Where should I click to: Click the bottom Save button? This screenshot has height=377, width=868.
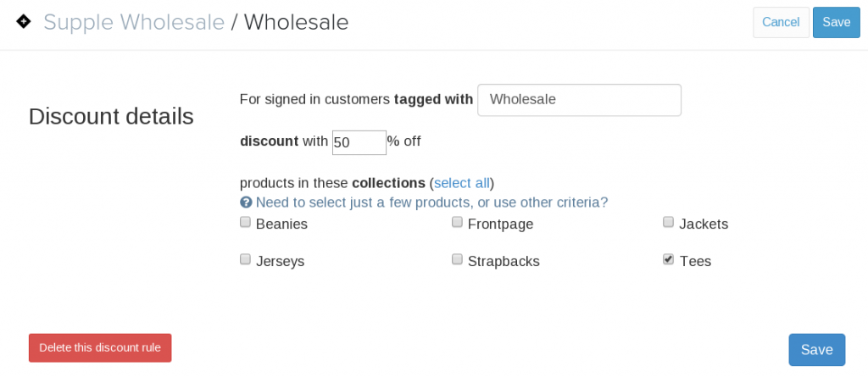(817, 350)
